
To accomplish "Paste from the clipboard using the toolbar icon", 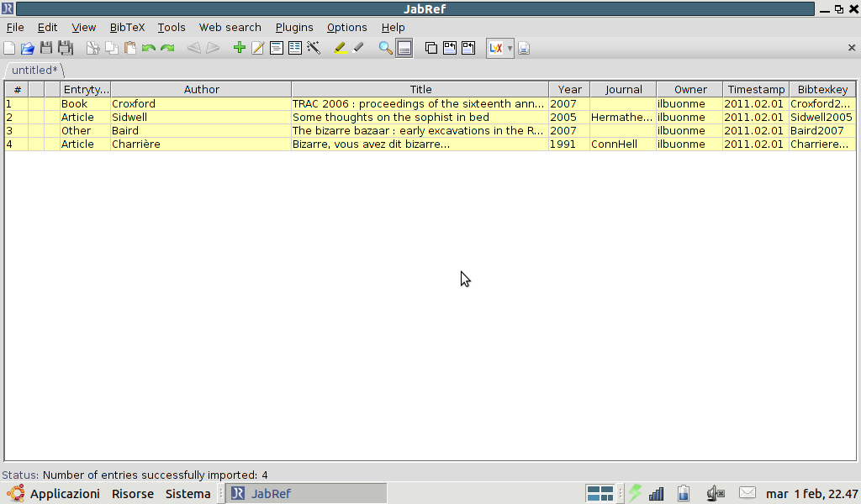I will [x=130, y=48].
